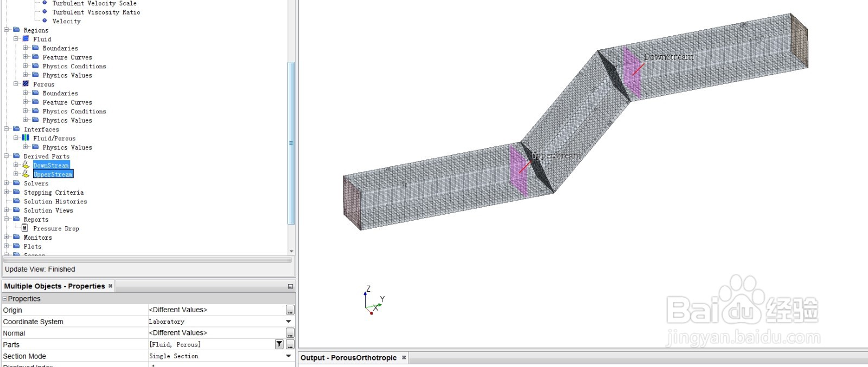Collapse the Properties section header
868x367 pixels.
click(x=5, y=299)
